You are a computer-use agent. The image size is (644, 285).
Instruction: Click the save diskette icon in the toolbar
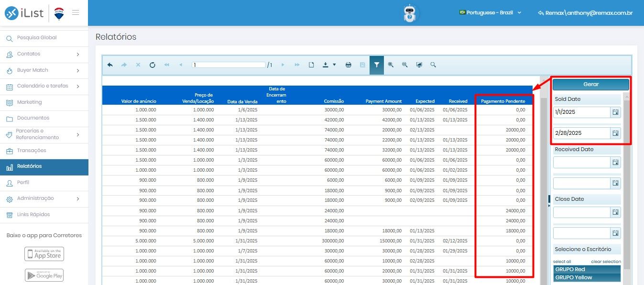362,65
